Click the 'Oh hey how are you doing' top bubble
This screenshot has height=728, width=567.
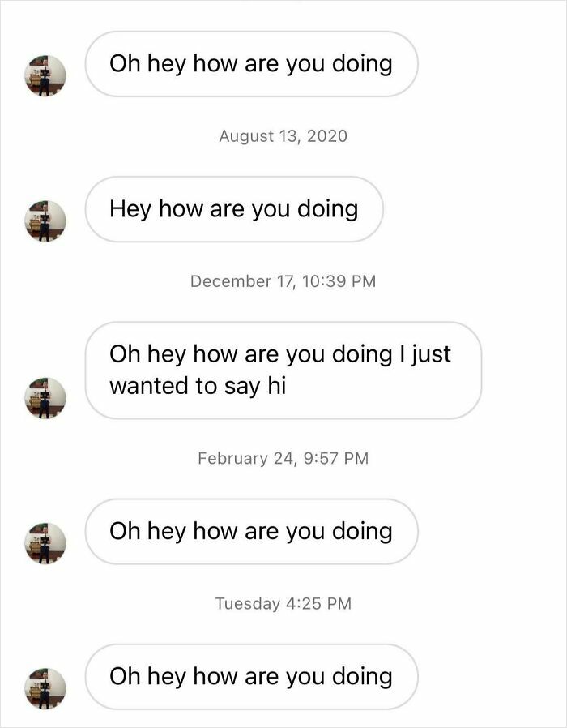click(x=253, y=63)
